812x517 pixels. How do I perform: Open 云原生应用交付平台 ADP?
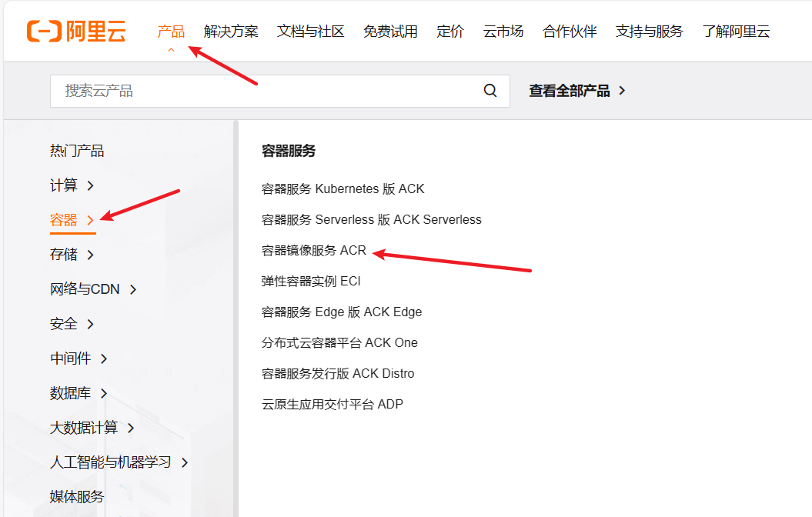tap(332, 404)
